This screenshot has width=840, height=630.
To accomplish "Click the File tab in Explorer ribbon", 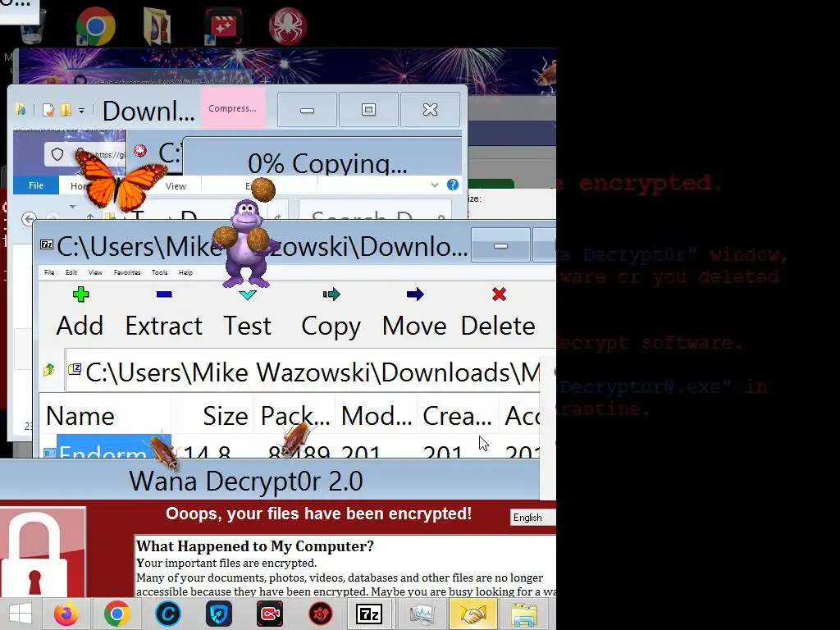I will [36, 185].
